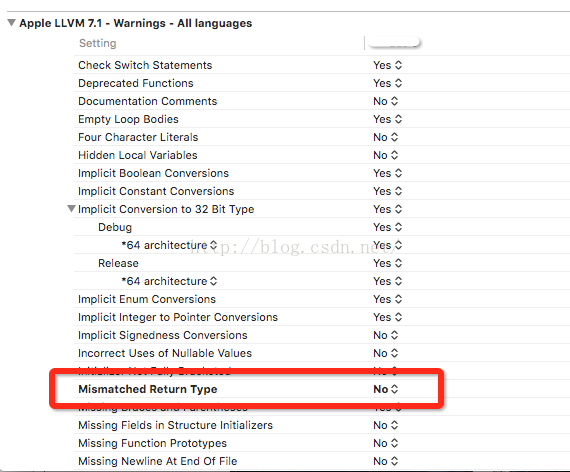
Task: Open Implicit Enum Conversions value dropdown
Action: point(388,299)
